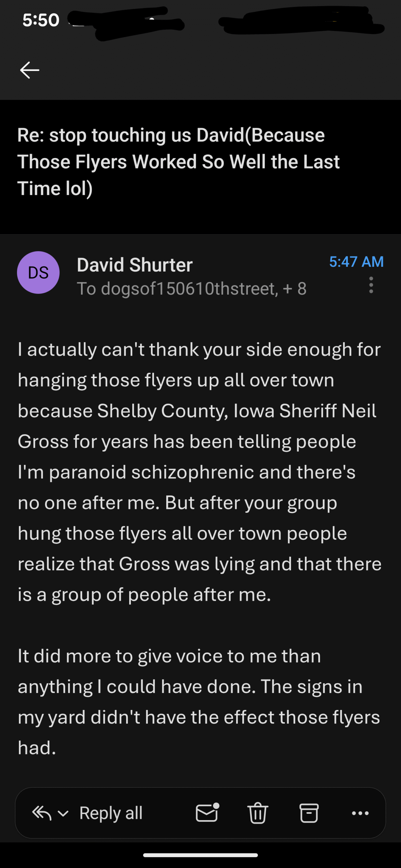401x868 pixels.
Task: Tap the 5:50 clock in status bar
Action: (x=41, y=20)
